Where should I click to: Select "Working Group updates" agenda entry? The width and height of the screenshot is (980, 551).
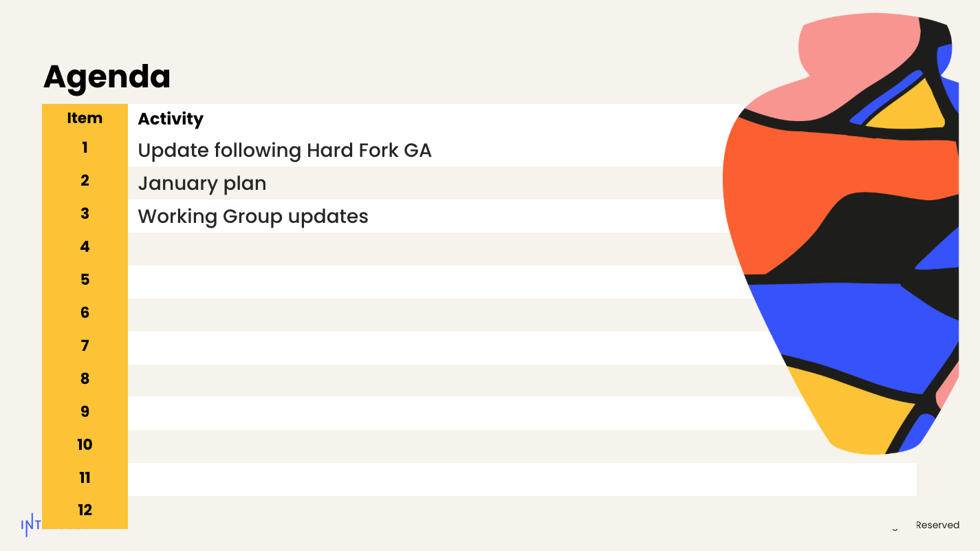(x=253, y=216)
